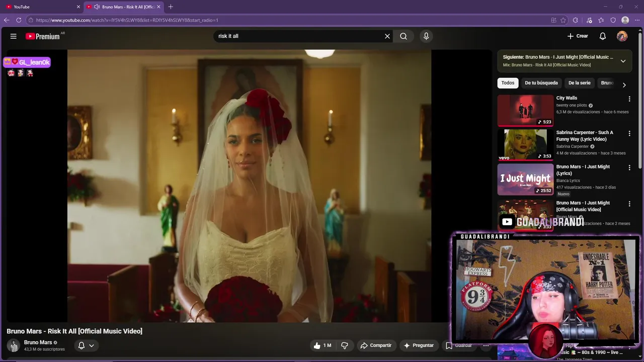Like the video with thumbs up

(322, 345)
